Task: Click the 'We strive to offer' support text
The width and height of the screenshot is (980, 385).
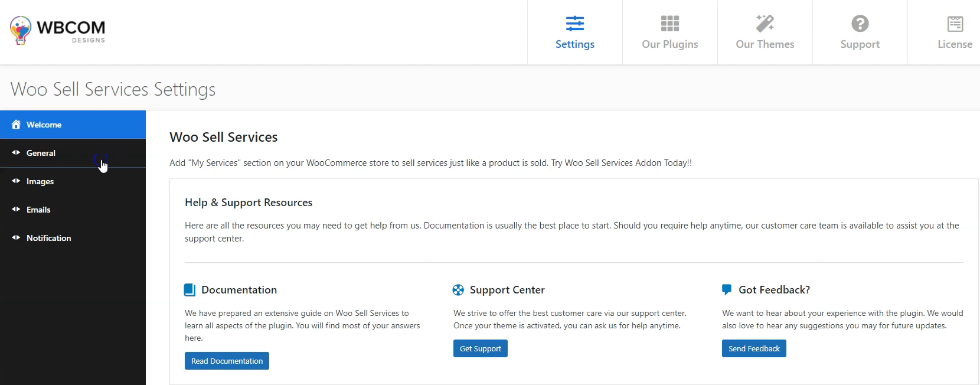Action: click(570, 319)
